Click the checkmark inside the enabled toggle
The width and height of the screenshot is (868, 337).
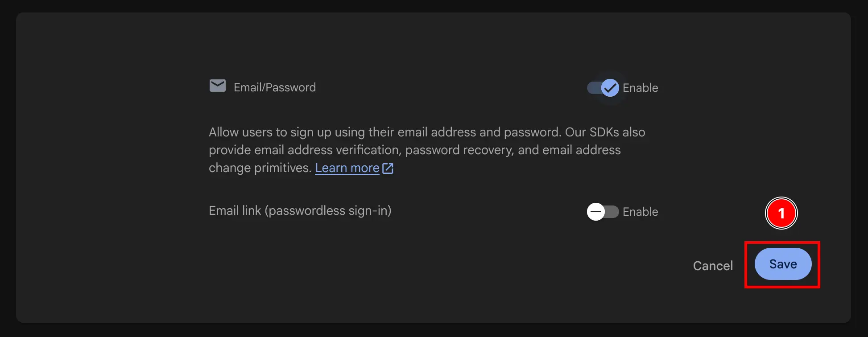pyautogui.click(x=610, y=88)
